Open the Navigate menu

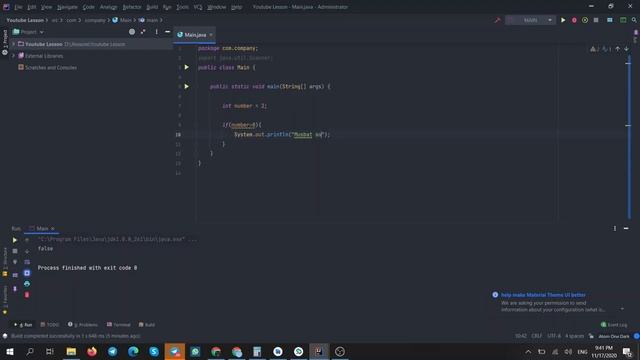[x=67, y=7]
